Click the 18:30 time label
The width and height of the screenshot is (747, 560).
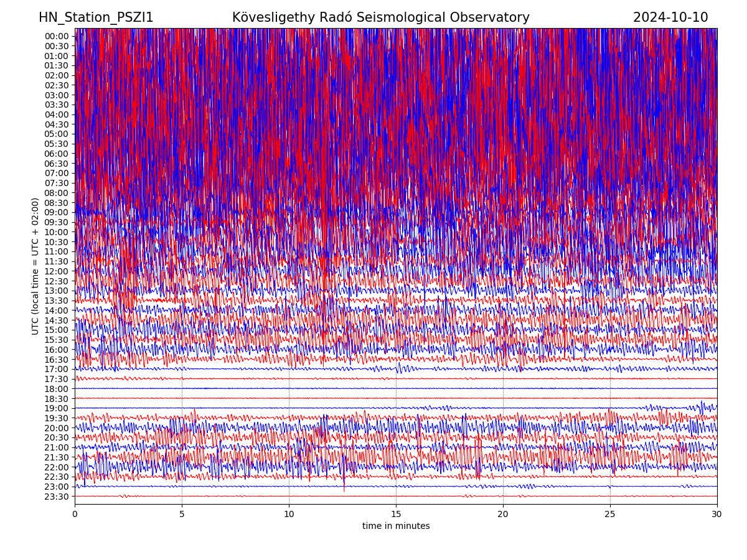pyautogui.click(x=56, y=399)
